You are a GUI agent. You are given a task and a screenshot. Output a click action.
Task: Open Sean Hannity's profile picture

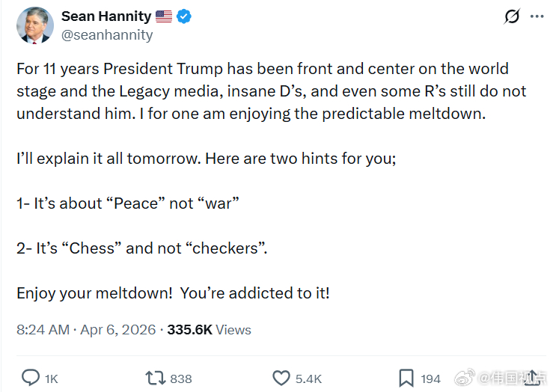coord(35,25)
